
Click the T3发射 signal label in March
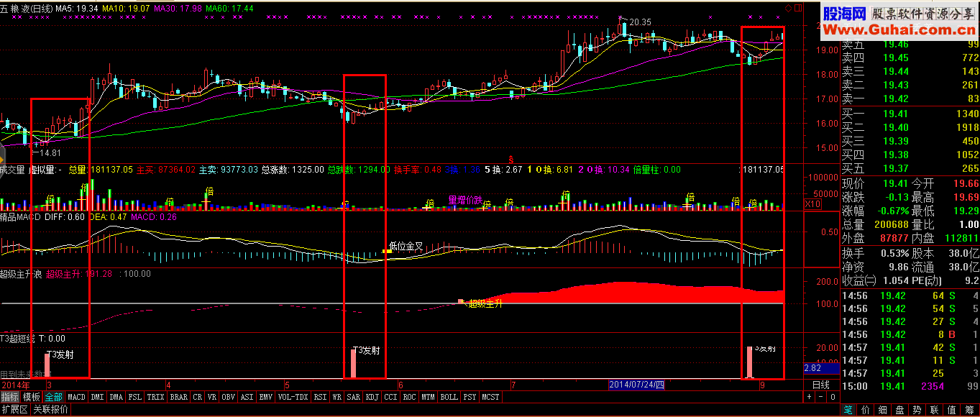(x=59, y=354)
